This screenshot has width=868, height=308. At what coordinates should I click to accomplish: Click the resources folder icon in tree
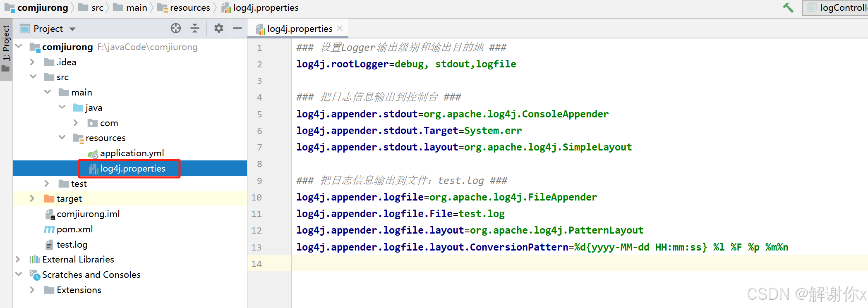click(x=79, y=138)
